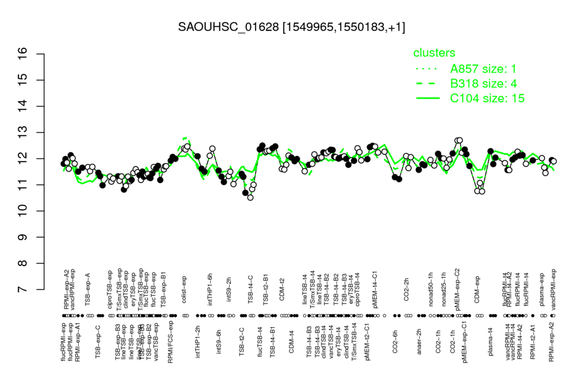588x368 pixels.
Task: Click the intTHP1-6h x-axis label
Action: click(210, 289)
